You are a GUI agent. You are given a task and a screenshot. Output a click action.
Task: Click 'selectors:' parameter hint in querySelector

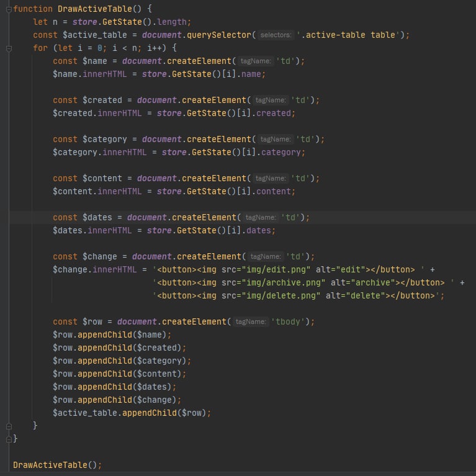tap(276, 35)
